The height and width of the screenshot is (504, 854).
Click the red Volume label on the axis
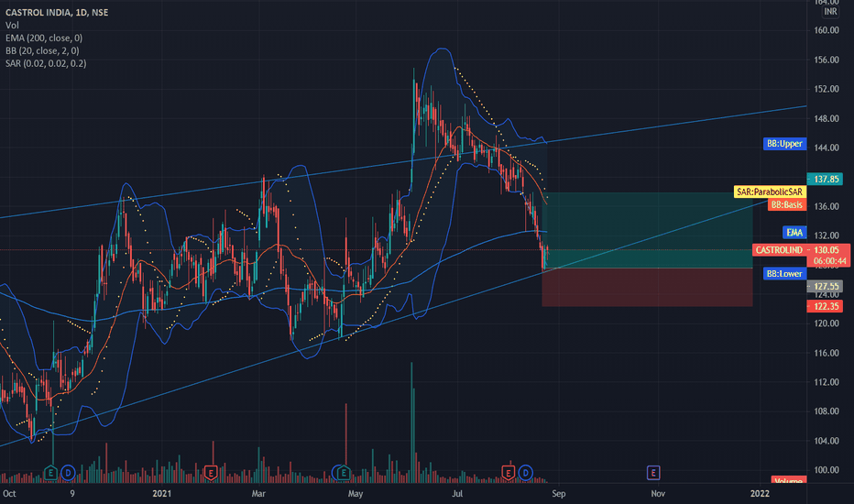click(787, 480)
